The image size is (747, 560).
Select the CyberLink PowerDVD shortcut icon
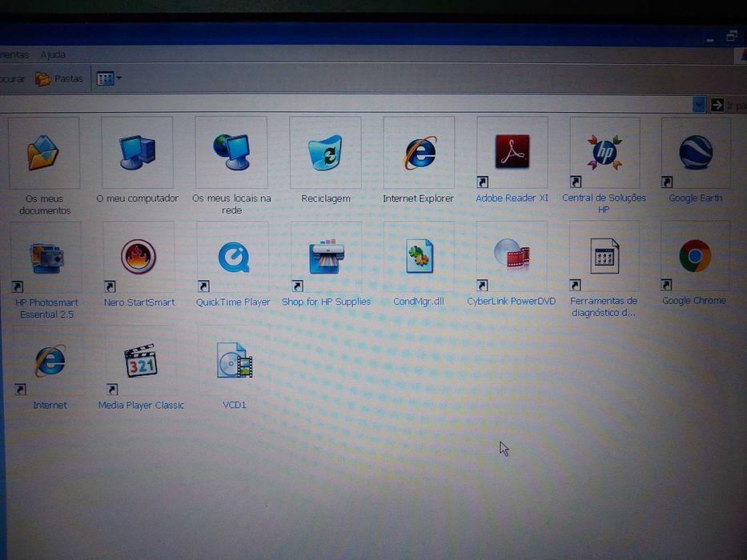tap(512, 256)
